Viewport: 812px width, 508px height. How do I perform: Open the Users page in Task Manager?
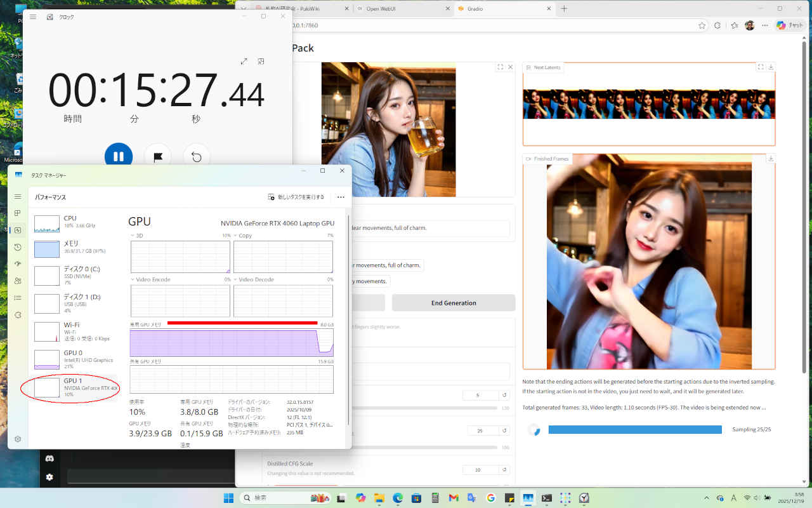[18, 281]
